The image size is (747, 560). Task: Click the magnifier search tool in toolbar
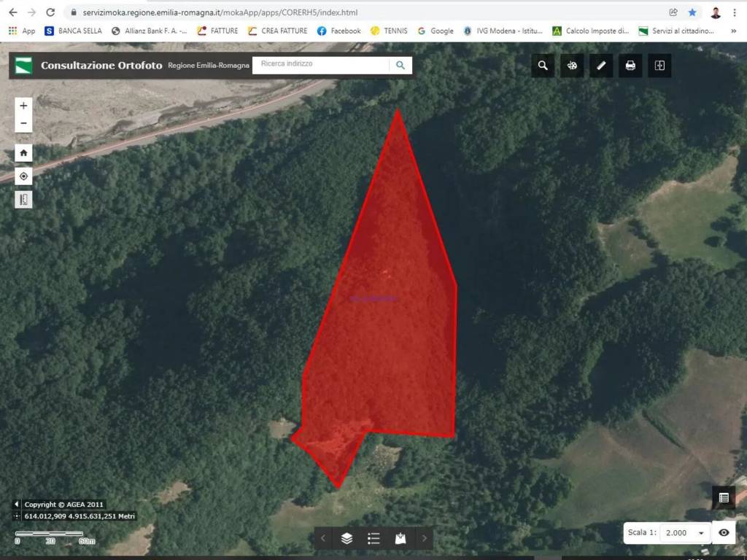point(543,66)
